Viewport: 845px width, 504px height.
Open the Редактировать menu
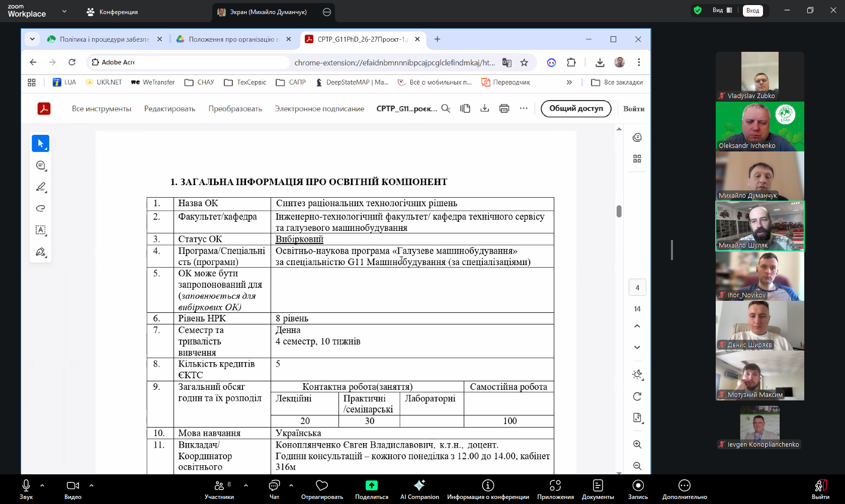[170, 109]
